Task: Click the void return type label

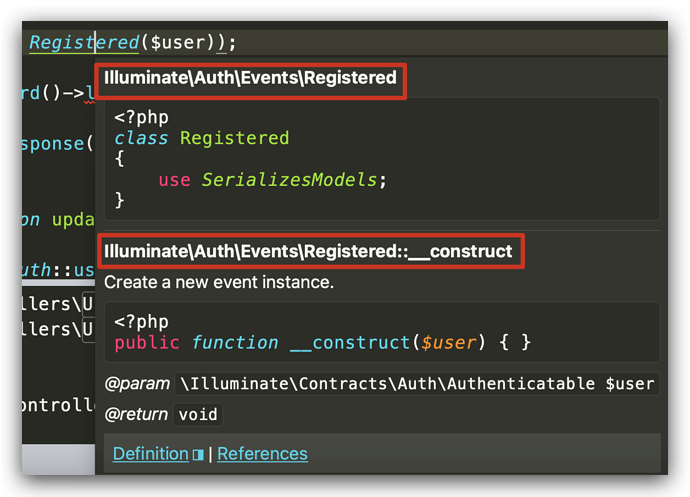Action: click(197, 414)
